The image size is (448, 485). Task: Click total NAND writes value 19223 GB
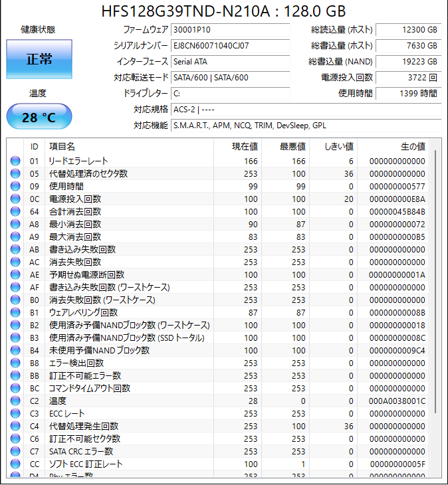point(408,62)
